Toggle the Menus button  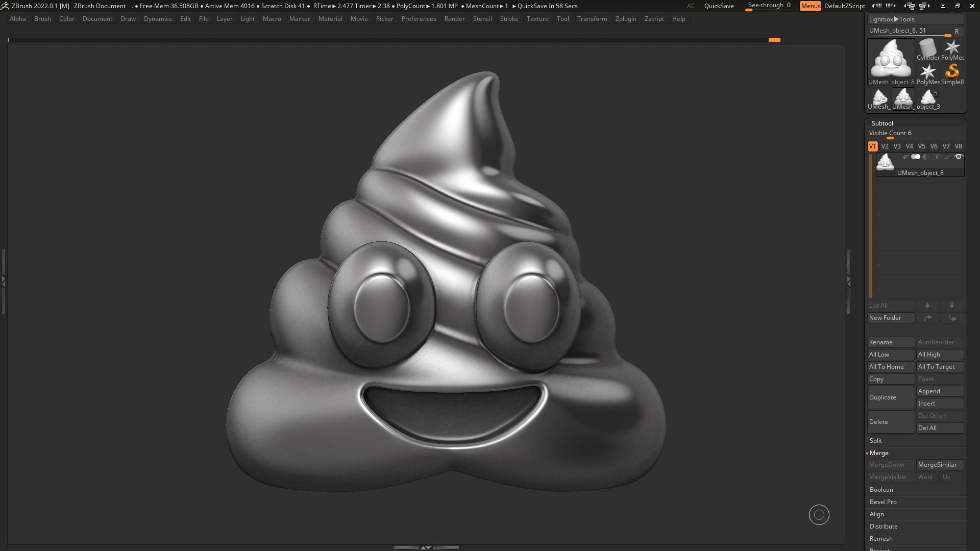(x=810, y=6)
